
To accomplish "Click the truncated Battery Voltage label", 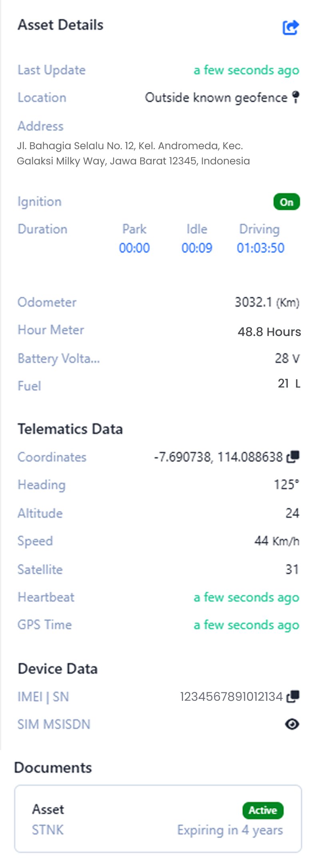I will pos(59,358).
